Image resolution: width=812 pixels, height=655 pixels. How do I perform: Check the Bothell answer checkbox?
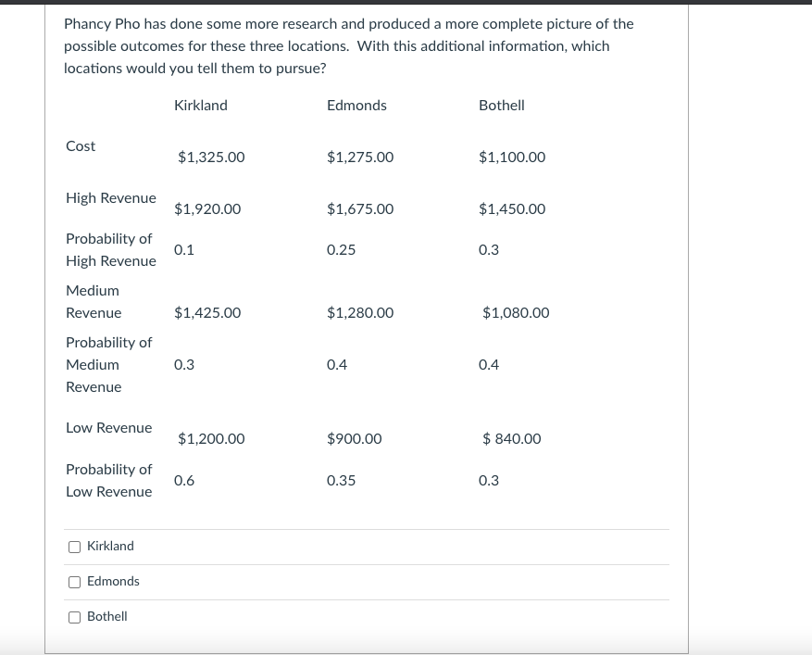click(x=74, y=617)
